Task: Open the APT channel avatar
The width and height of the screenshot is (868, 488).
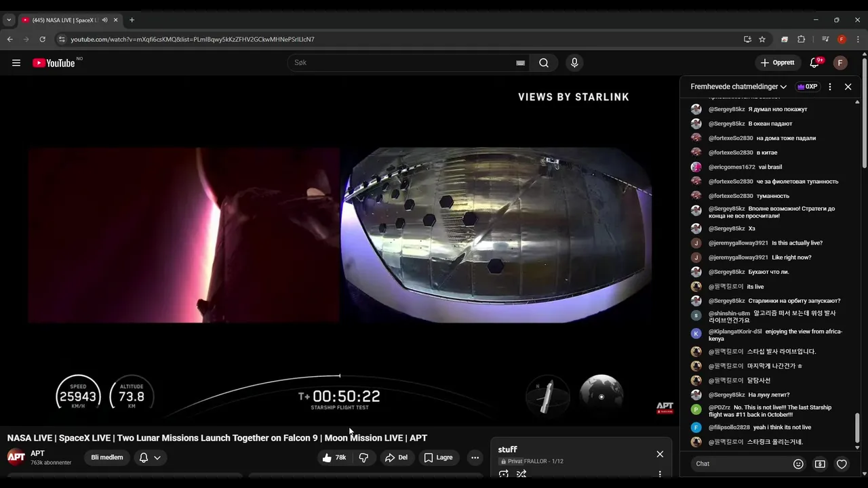Action: [x=16, y=457]
